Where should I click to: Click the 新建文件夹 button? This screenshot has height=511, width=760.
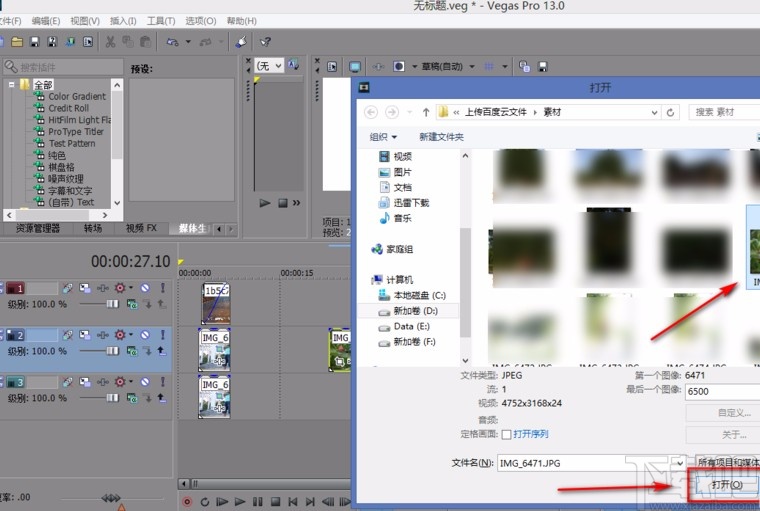tap(441, 137)
